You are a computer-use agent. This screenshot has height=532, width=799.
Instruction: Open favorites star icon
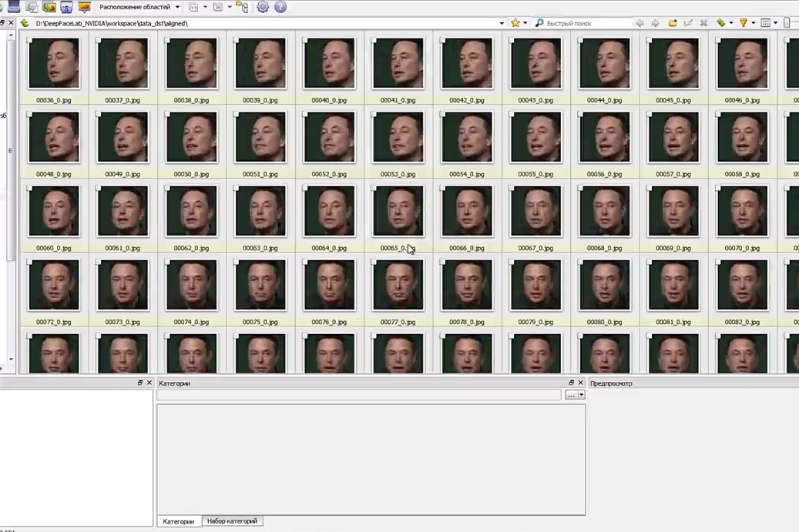515,23
